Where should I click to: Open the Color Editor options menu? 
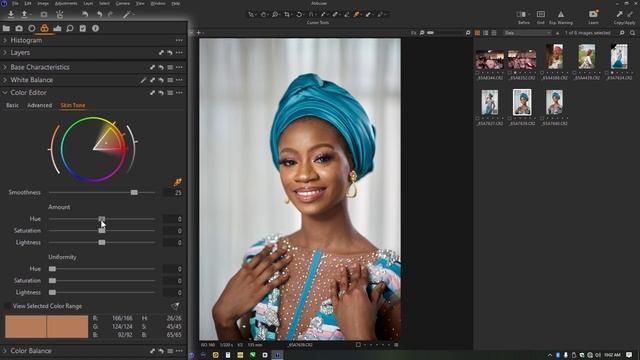pyautogui.click(x=179, y=93)
